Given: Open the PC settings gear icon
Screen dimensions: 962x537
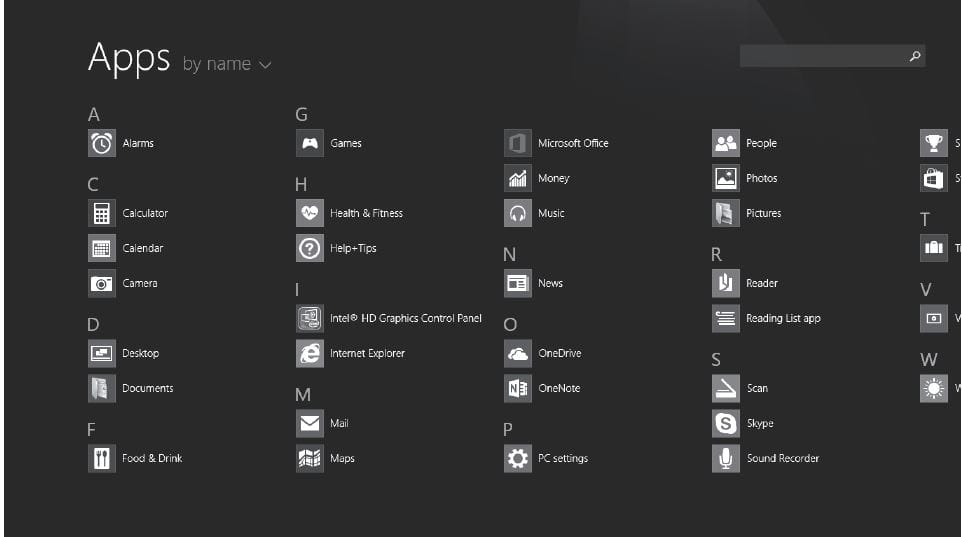Looking at the screenshot, I should point(518,458).
